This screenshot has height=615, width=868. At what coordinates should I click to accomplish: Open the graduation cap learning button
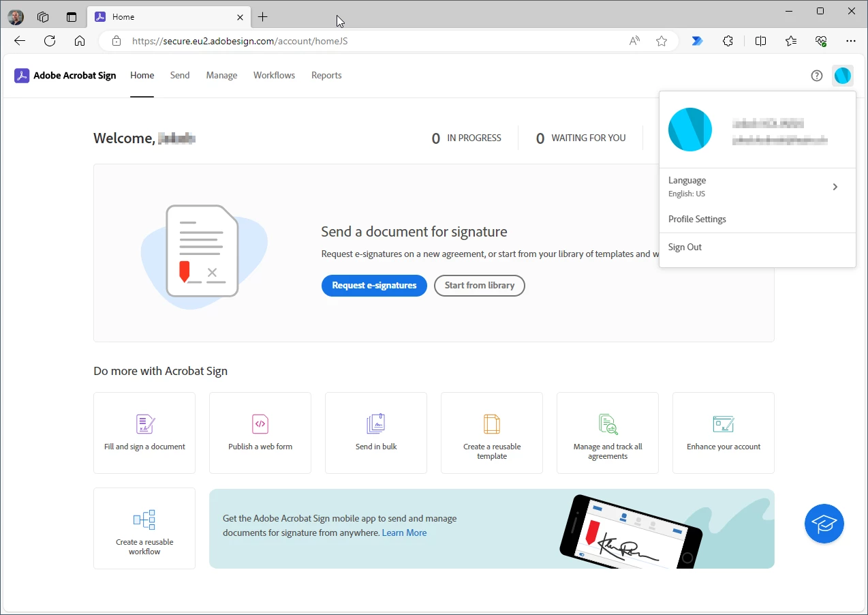pos(824,524)
